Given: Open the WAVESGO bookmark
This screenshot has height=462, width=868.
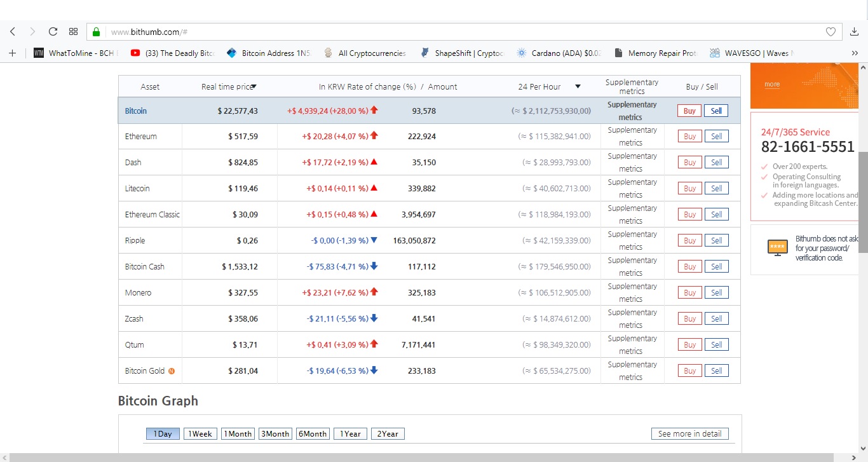Looking at the screenshot, I should pos(752,53).
